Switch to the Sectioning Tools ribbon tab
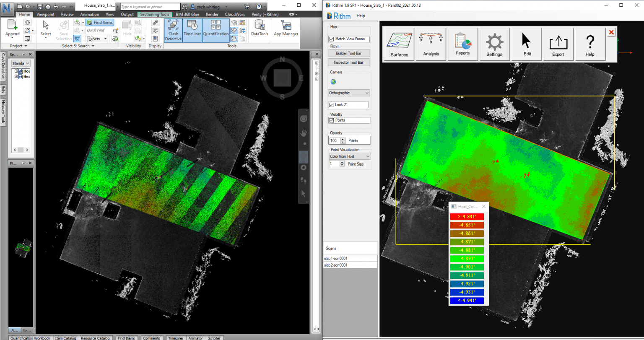Screen dimensions: 644x340 point(154,14)
